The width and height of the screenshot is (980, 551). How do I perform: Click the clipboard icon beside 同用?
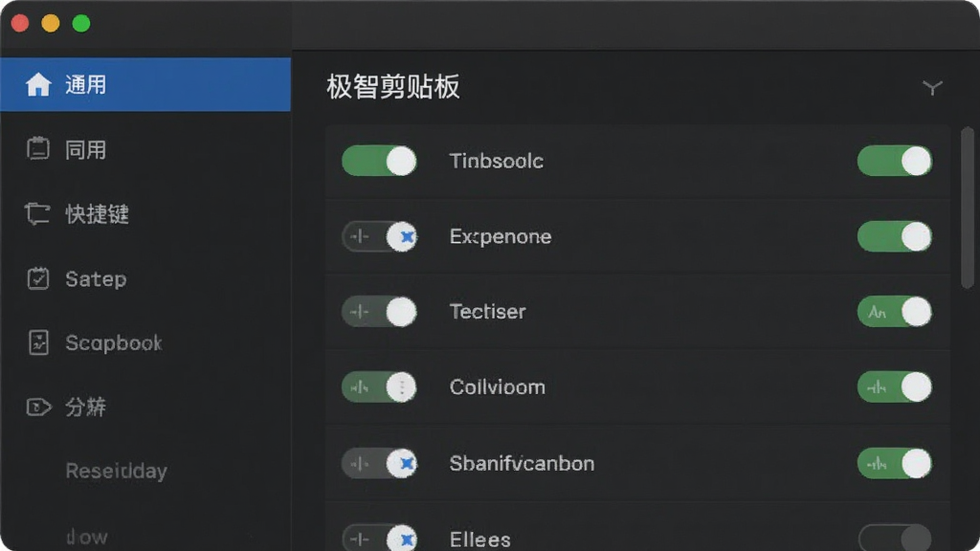[38, 148]
